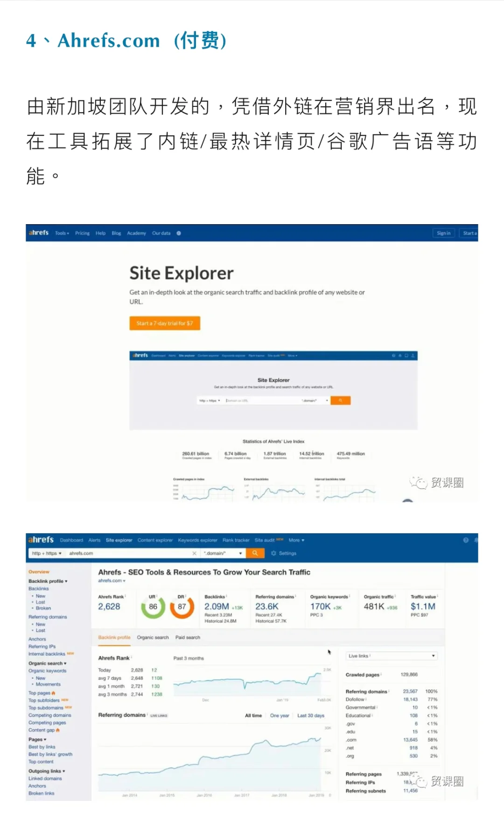Open the ahrefs.com dropdown under page title
The width and height of the screenshot is (504, 813).
[x=112, y=581]
